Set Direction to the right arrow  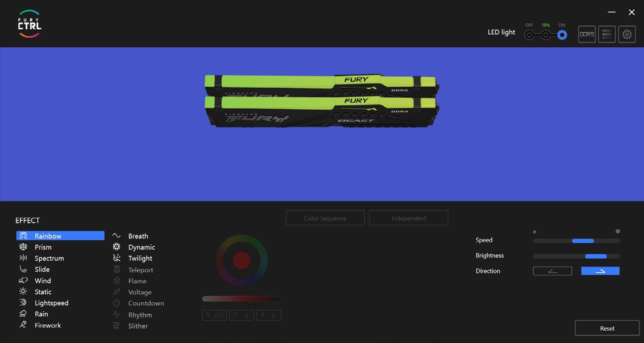600,271
